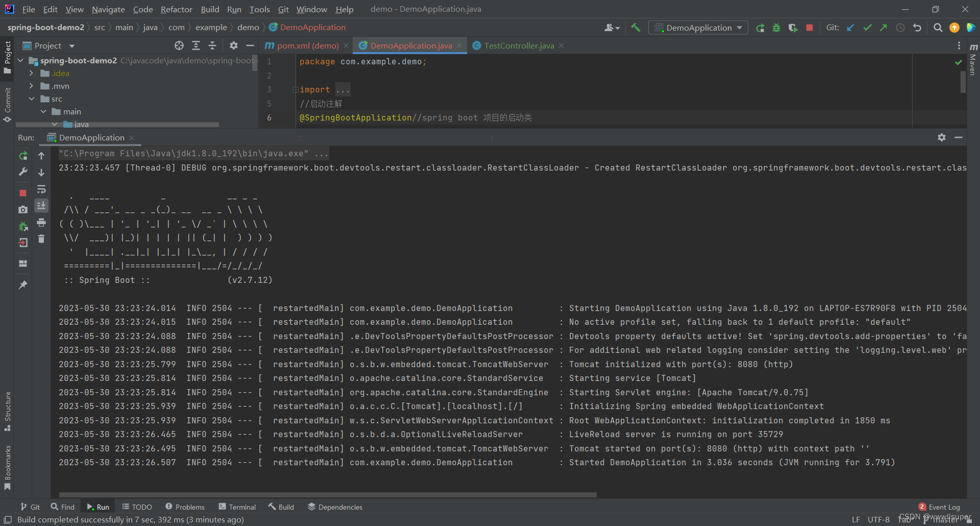This screenshot has width=980, height=526.
Task: Start debugging with the toolbar bug icon
Action: [776, 28]
